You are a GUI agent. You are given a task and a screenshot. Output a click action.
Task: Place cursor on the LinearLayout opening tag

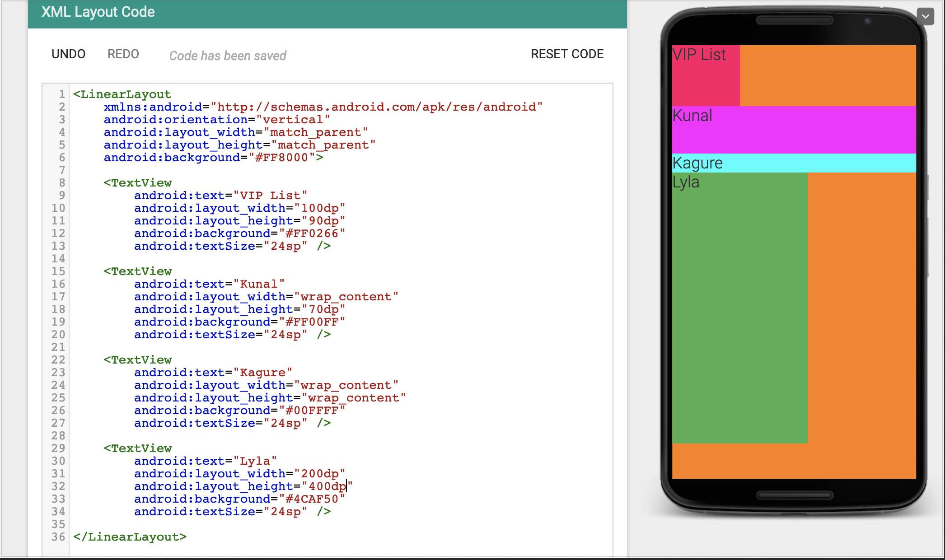(122, 94)
